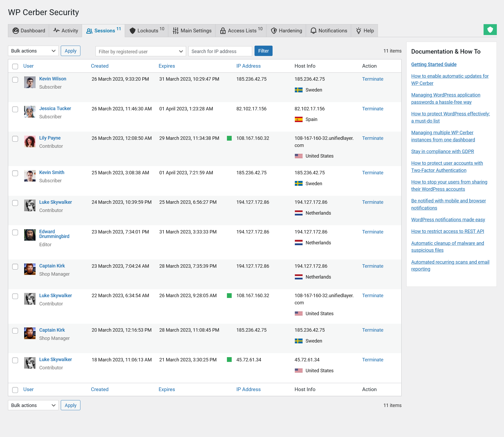Click the Filter button
The image size is (504, 437).
click(263, 51)
